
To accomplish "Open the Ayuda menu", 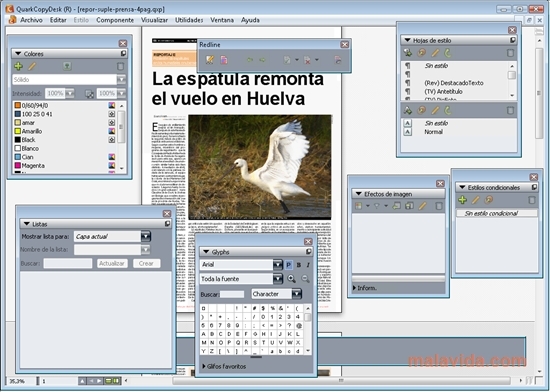I will [250, 20].
